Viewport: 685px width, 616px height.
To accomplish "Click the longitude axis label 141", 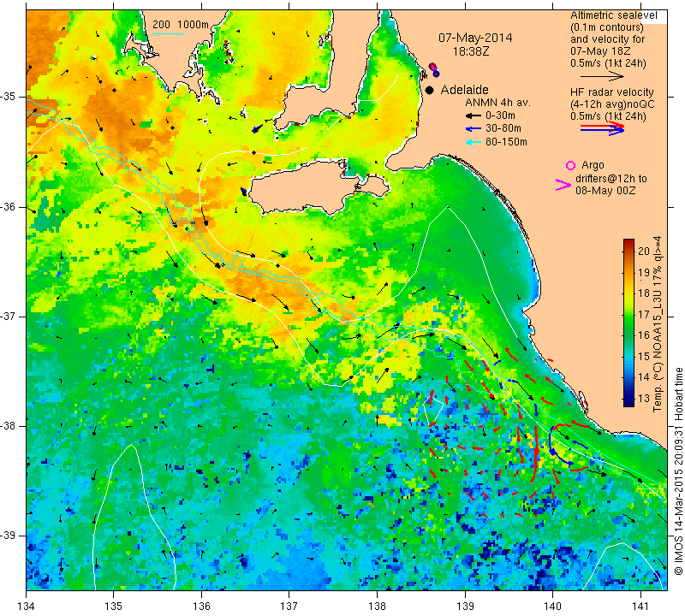I will (640, 606).
